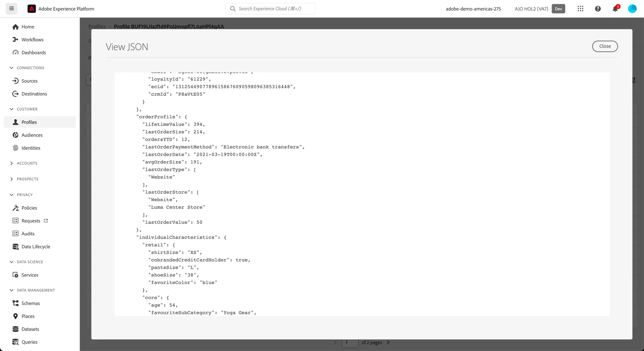Click the Profiles person icon
The width and height of the screenshot is (644, 351).
(15, 122)
